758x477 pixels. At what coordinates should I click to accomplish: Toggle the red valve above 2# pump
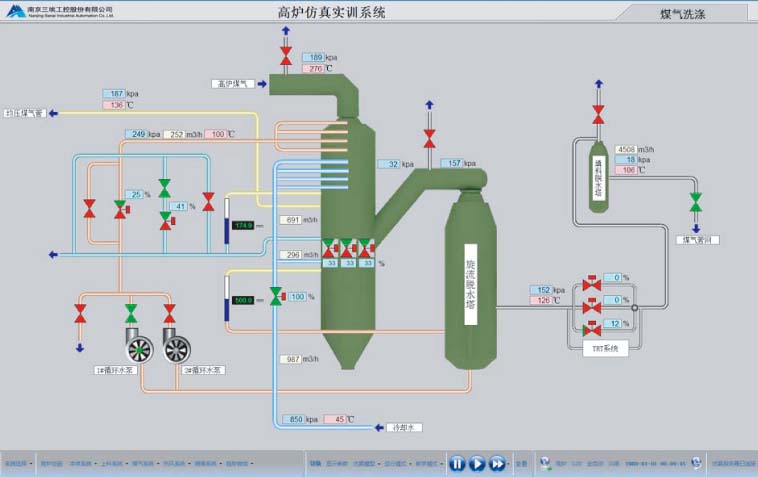pyautogui.click(x=169, y=313)
